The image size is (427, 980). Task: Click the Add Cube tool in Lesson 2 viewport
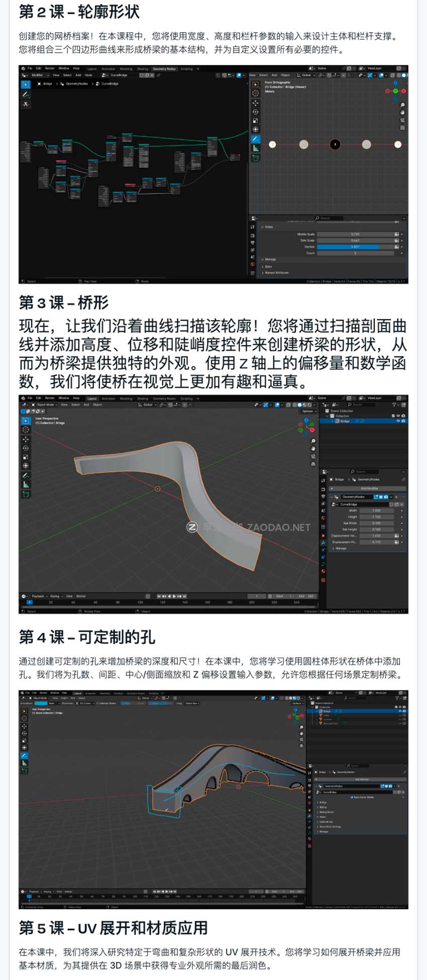pyautogui.click(x=255, y=158)
